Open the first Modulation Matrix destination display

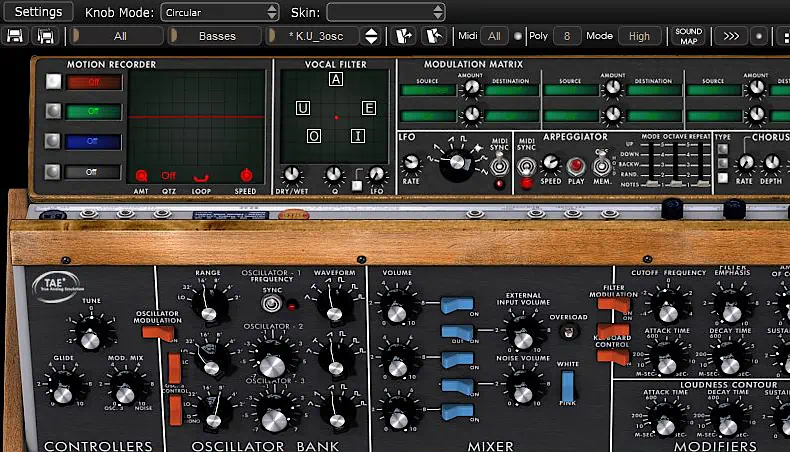pos(511,90)
